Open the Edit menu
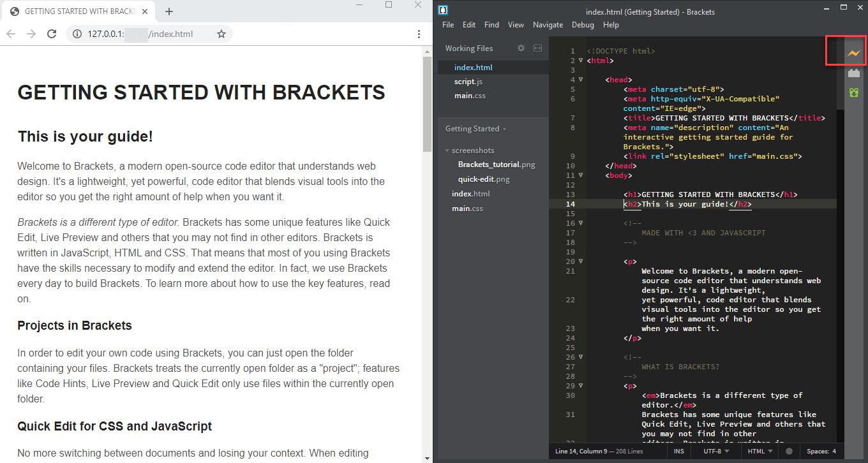 tap(469, 25)
